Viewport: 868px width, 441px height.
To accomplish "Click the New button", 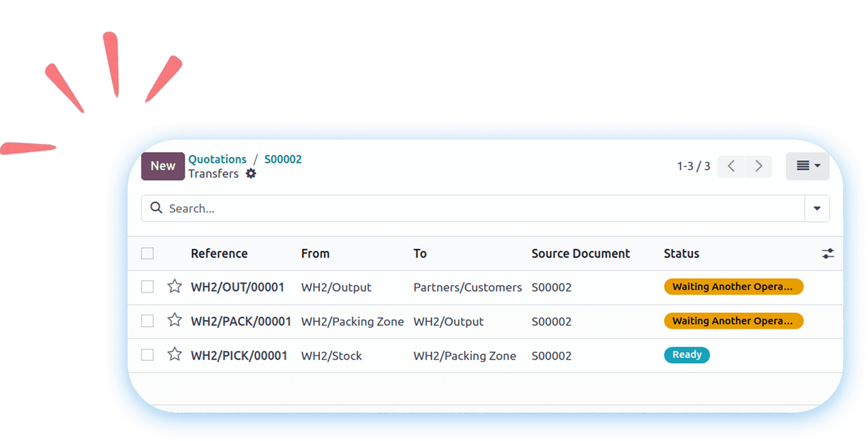I will tap(163, 166).
